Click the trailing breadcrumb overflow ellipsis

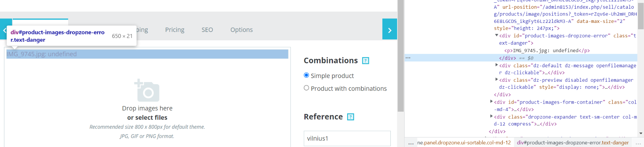pos(638,143)
